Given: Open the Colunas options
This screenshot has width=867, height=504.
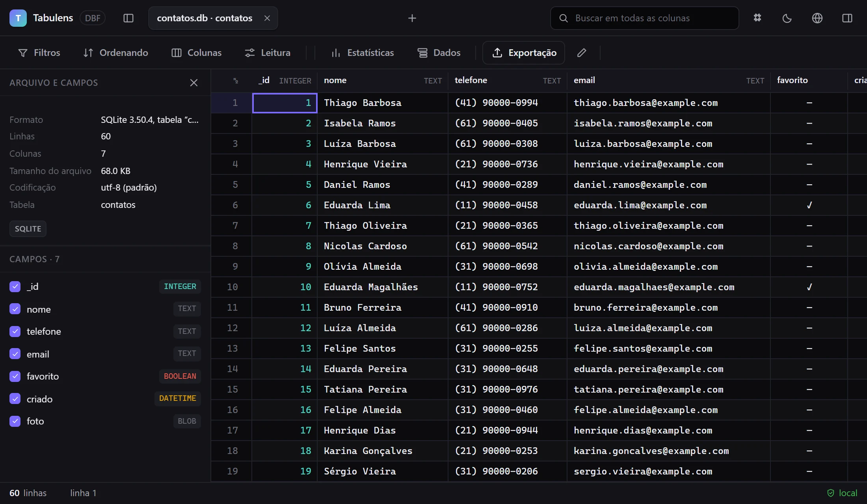Looking at the screenshot, I should tap(196, 53).
